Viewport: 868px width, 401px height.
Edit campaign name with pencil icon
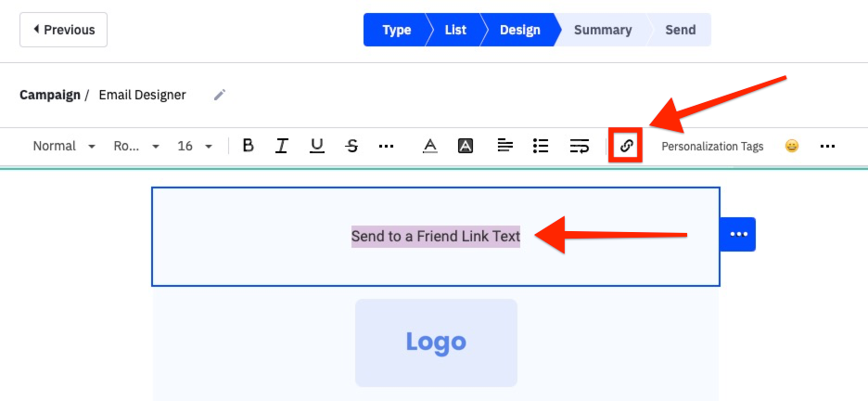(220, 95)
